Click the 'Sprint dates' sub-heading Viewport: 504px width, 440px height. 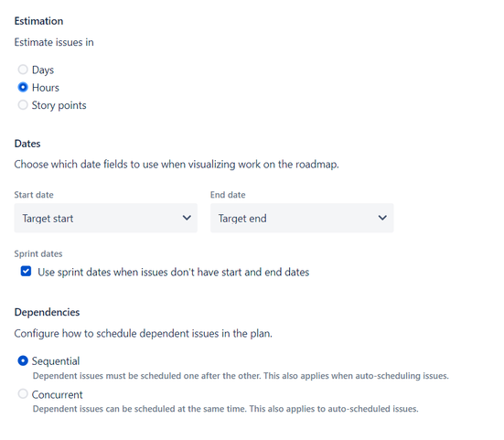coord(38,254)
